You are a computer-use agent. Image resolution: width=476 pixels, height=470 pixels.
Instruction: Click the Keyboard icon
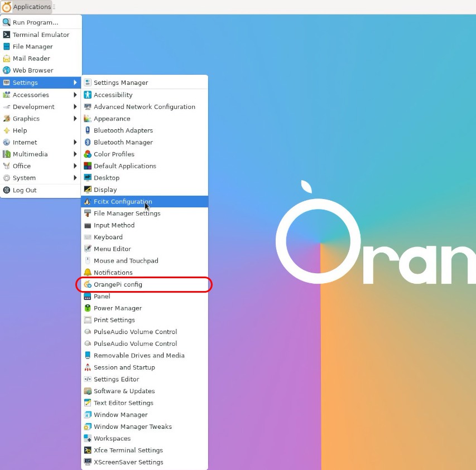(88, 237)
